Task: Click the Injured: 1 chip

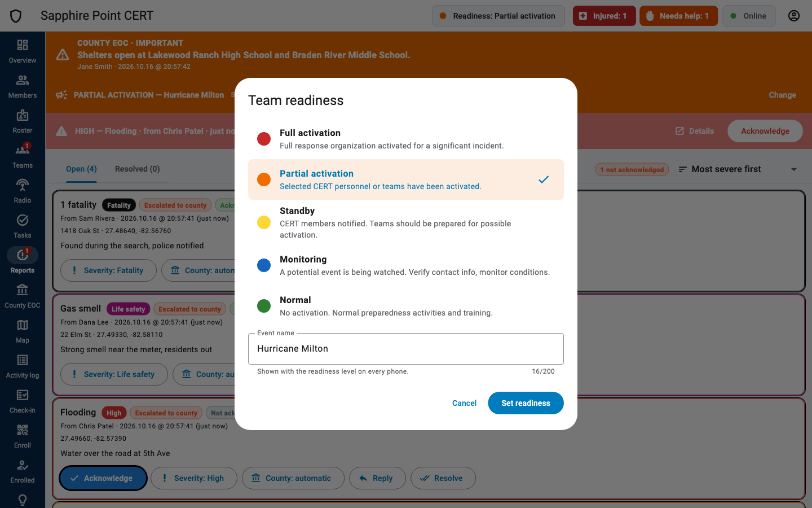Action: coord(604,16)
